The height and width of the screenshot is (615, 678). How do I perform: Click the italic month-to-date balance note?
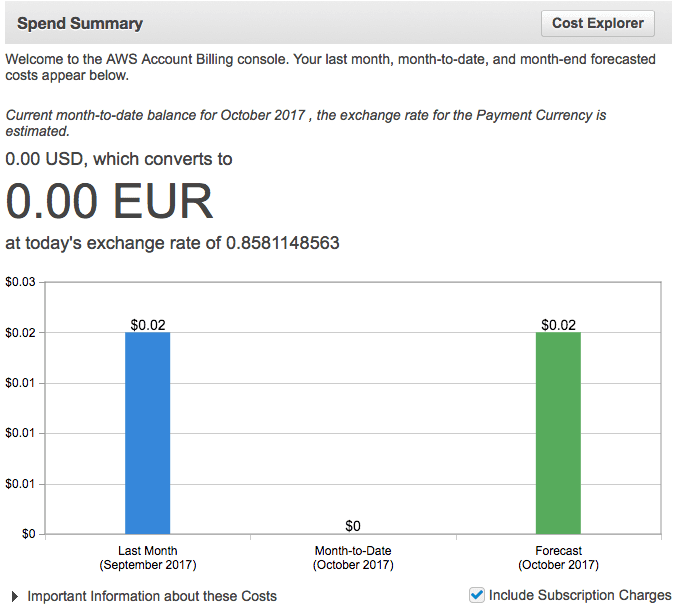pyautogui.click(x=305, y=123)
